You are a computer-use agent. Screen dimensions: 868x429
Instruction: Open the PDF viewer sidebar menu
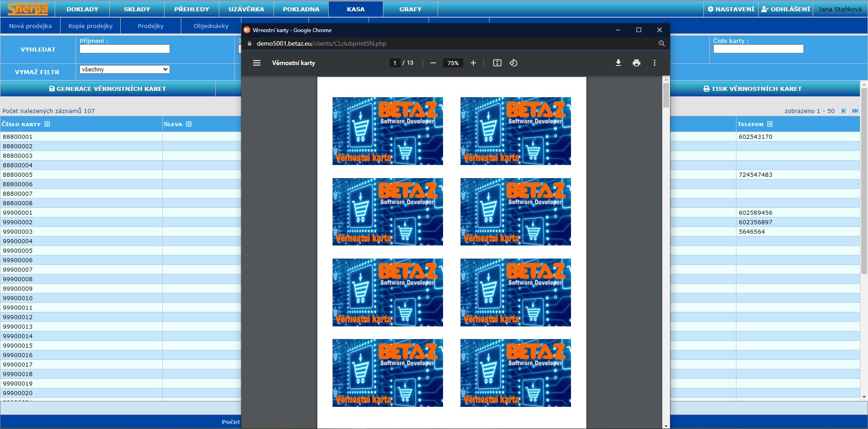[257, 63]
